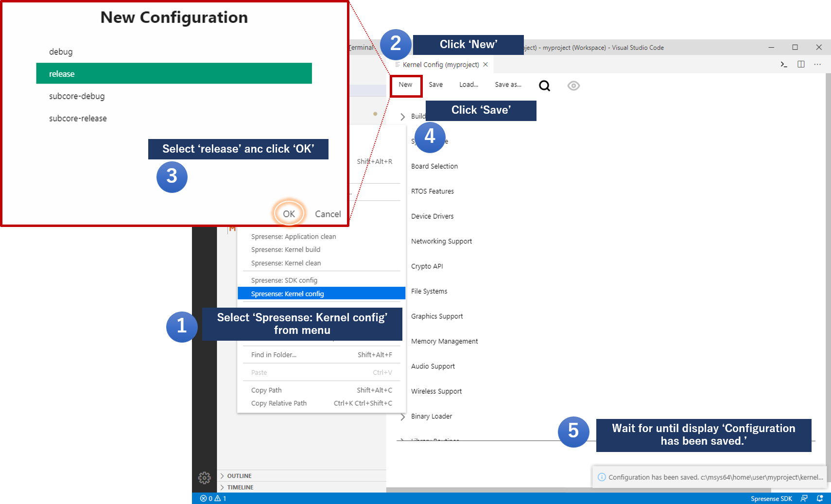Viewport: 831px width, 504px height.
Task: Click the split editor icon
Action: point(801,64)
